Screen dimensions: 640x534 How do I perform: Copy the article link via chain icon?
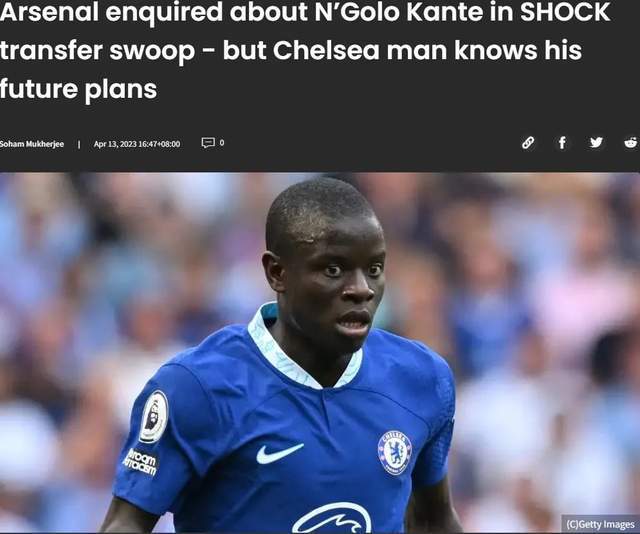(528, 143)
